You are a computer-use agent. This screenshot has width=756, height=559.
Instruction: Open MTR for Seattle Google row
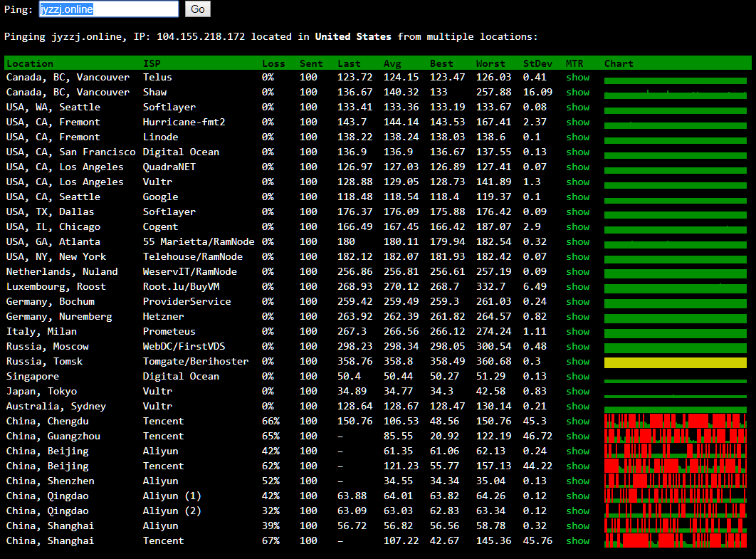click(577, 197)
